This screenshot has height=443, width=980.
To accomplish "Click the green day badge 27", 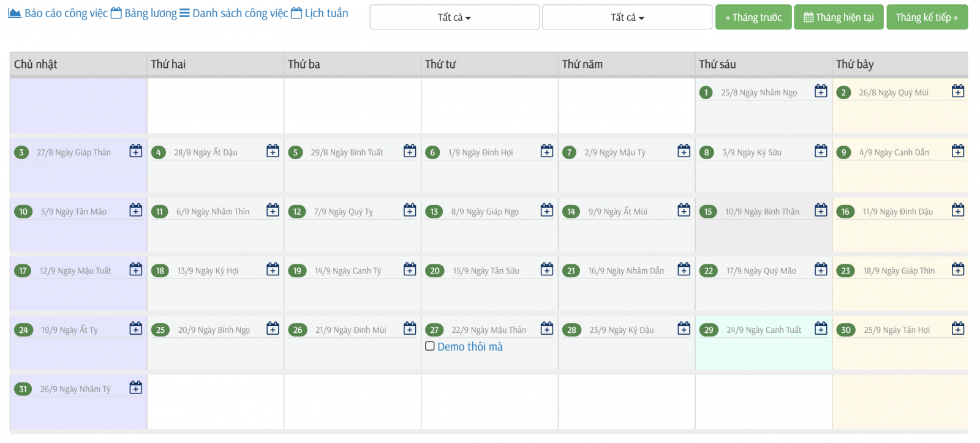I will click(x=434, y=330).
